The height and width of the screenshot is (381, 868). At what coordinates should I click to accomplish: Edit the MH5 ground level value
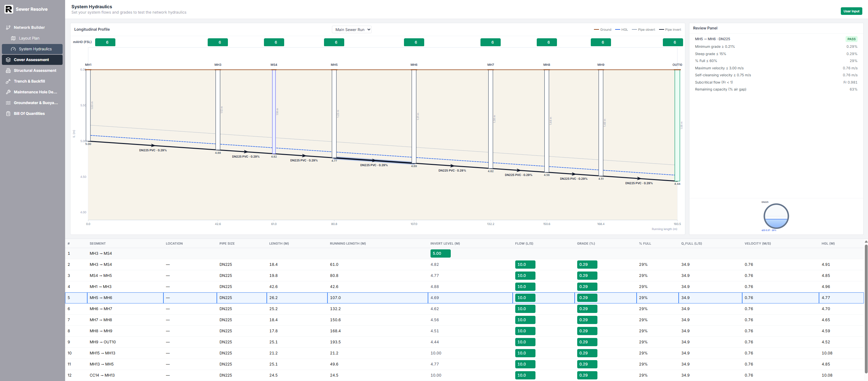click(334, 42)
